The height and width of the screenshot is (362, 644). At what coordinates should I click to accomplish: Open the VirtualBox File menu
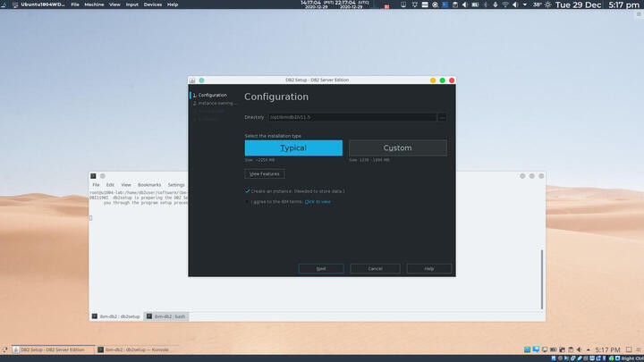75,4
